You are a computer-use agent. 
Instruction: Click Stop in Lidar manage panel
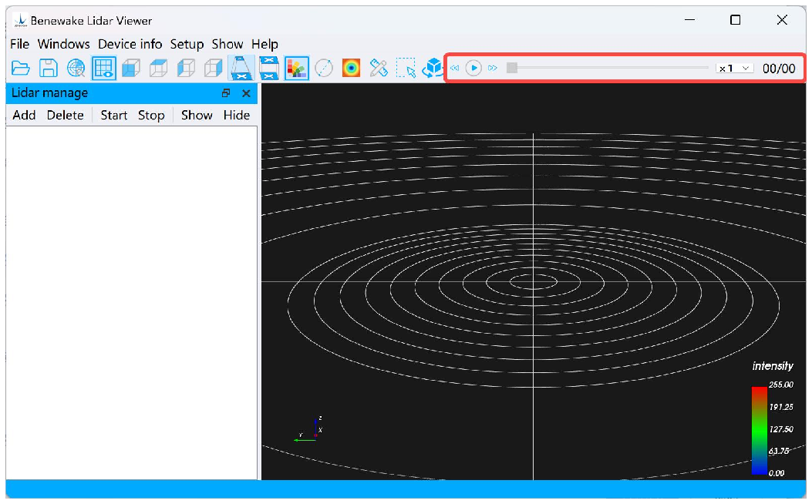coord(151,115)
